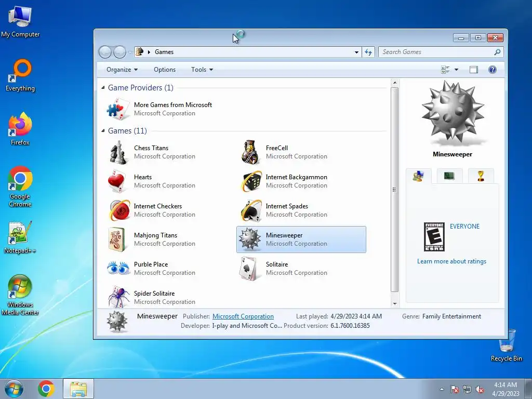Viewport: 532px width, 399px height.
Task: Open the address bar history dropdown
Action: point(356,52)
